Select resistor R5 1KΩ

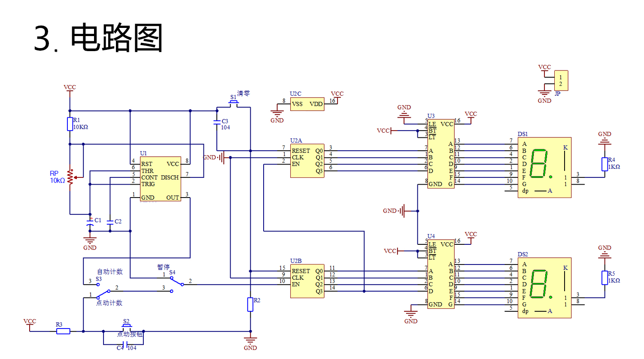click(605, 278)
